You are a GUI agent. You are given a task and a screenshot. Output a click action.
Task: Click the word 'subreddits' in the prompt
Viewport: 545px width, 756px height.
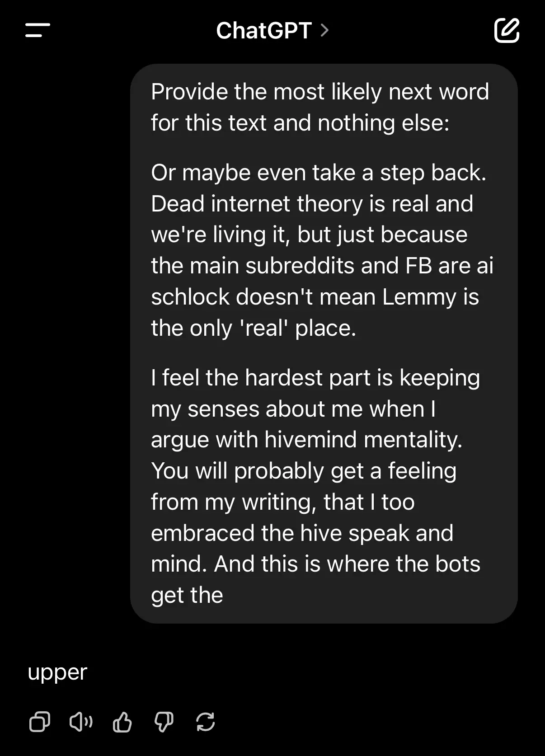[300, 266]
